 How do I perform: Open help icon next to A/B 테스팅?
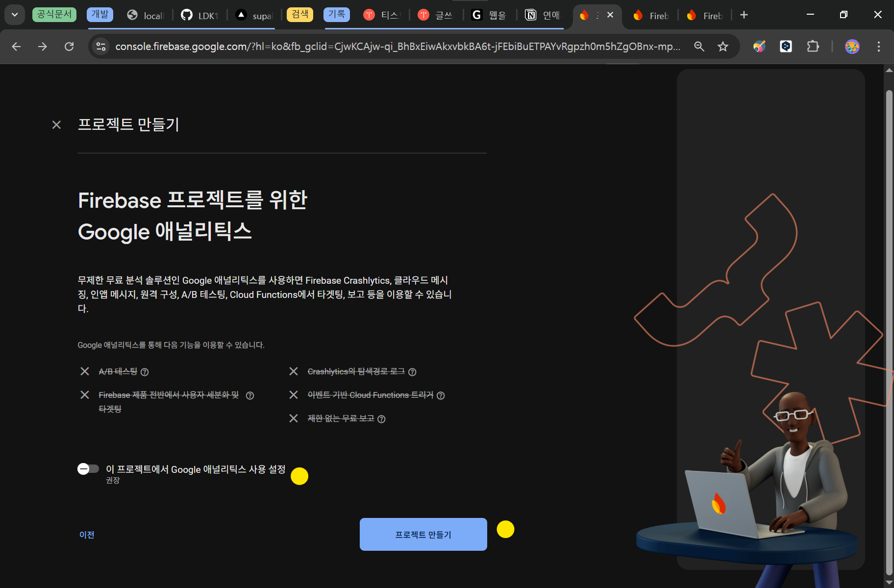pos(145,372)
